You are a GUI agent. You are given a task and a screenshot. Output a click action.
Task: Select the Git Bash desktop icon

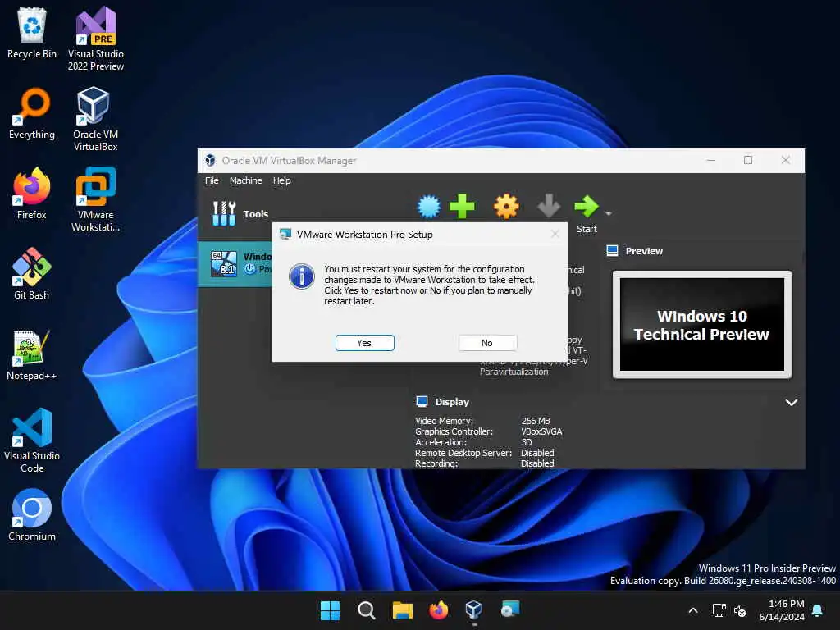[32, 273]
